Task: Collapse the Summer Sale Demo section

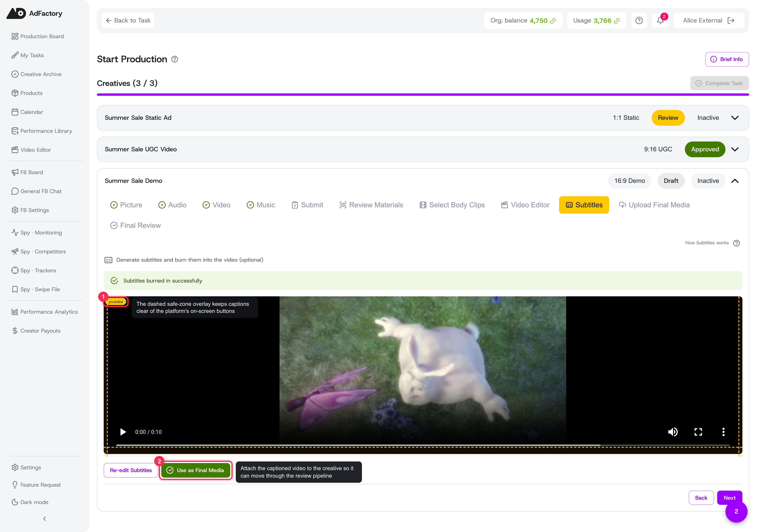Action: 735,181
